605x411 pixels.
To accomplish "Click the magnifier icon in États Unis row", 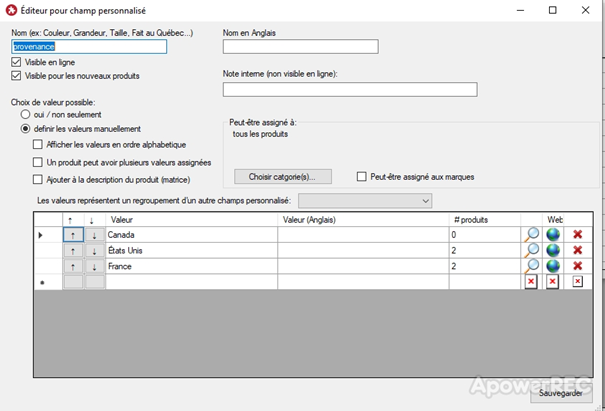I will tap(532, 250).
